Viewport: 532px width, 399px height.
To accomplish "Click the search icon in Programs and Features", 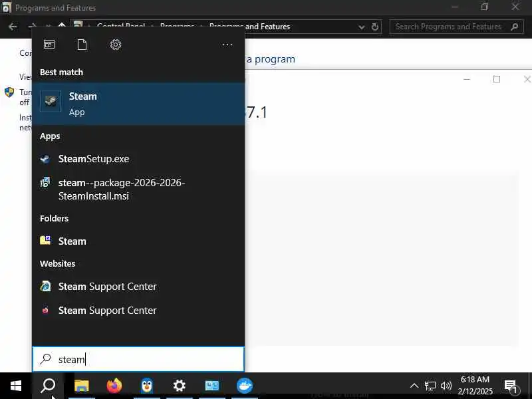I will [514, 27].
